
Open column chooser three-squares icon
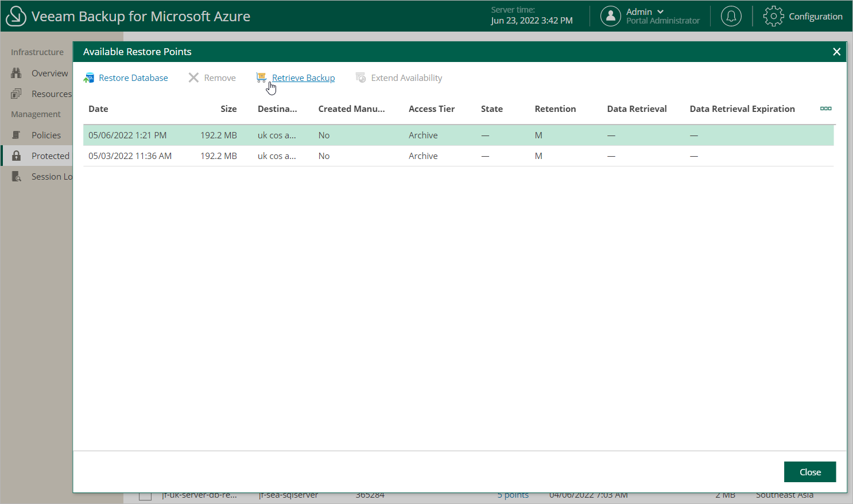point(825,108)
